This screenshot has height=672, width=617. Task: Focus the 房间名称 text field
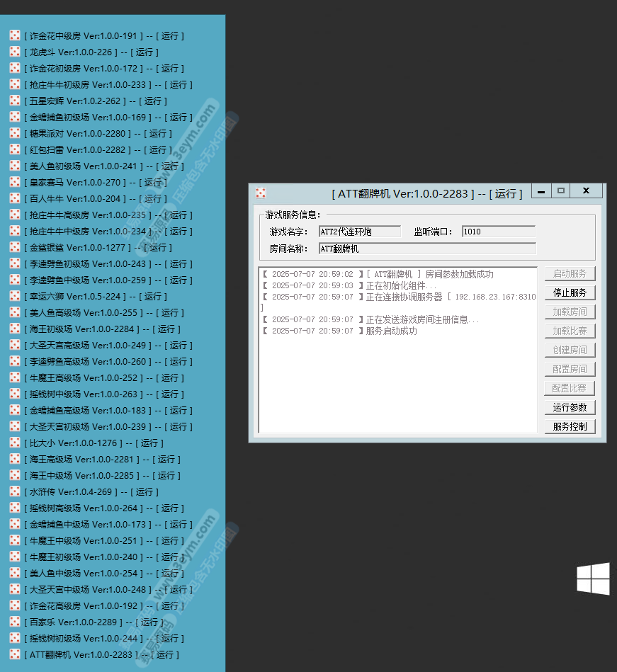click(426, 249)
